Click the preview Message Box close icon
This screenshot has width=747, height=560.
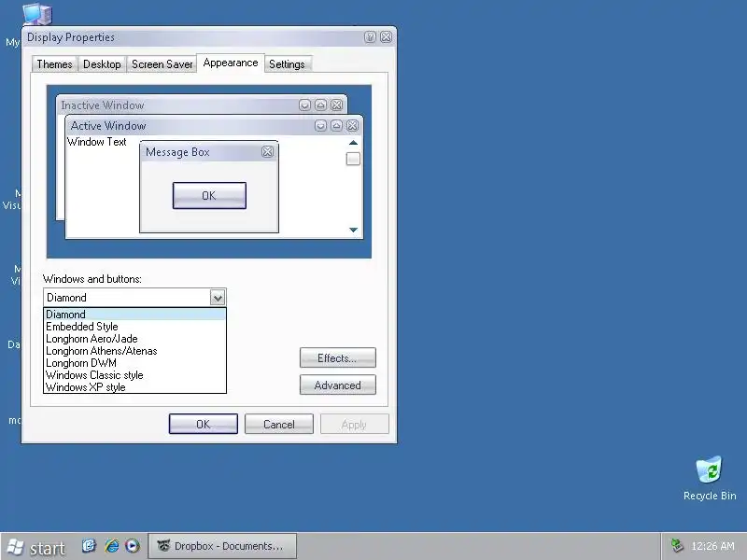[268, 152]
